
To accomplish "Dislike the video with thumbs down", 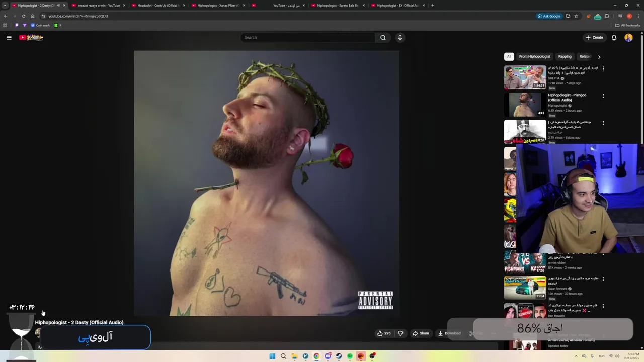I will tap(400, 333).
